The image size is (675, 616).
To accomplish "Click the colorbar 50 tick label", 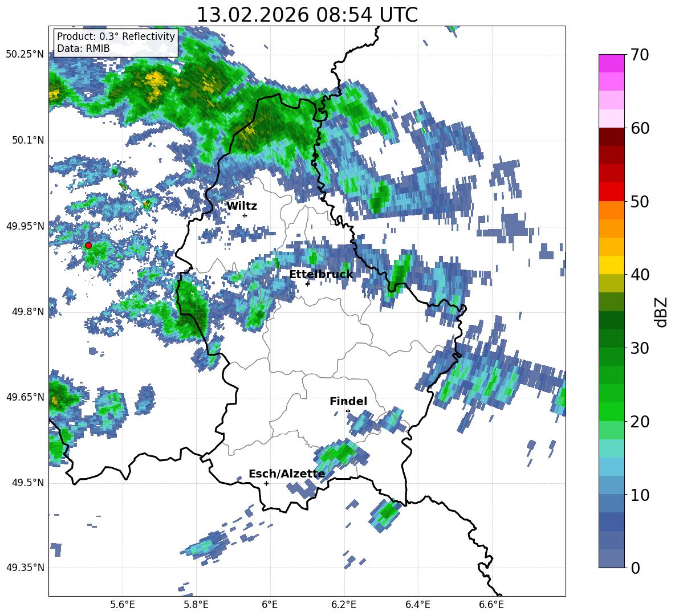I will (x=640, y=202).
